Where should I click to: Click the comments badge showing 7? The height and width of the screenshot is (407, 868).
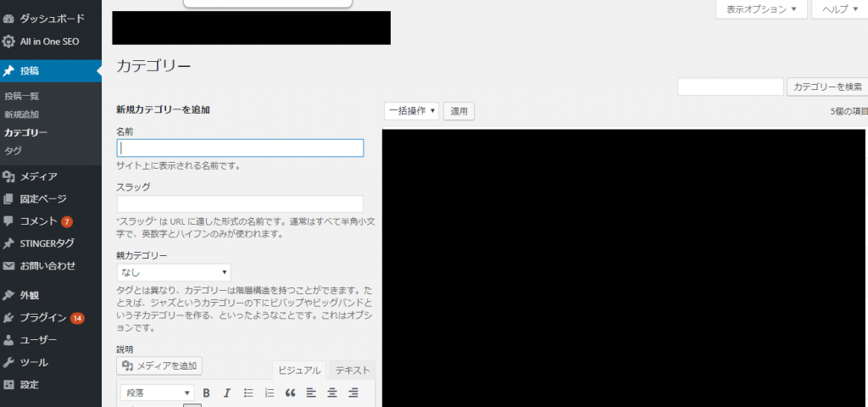coord(67,221)
